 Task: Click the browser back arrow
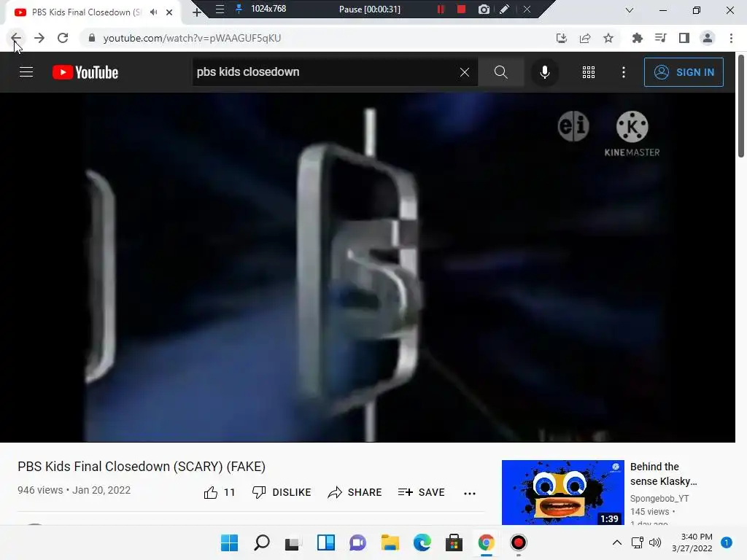coord(16,38)
